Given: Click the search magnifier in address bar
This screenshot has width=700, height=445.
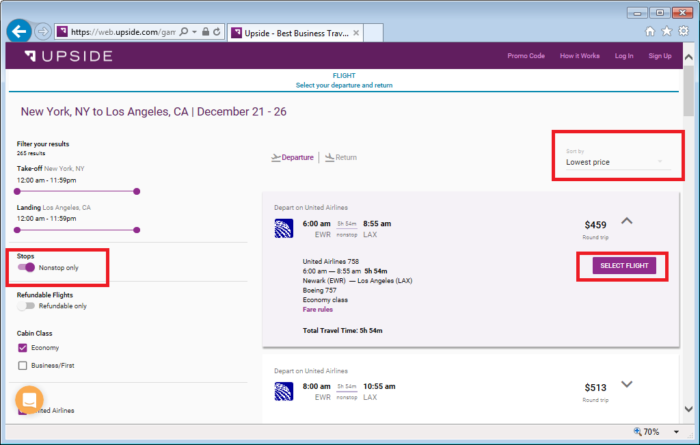Looking at the screenshot, I should pyautogui.click(x=183, y=32).
